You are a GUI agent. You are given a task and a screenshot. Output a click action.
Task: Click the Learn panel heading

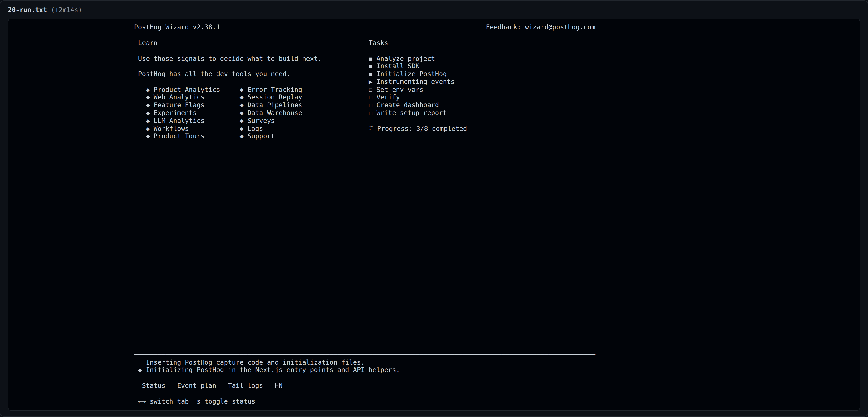[x=148, y=43]
